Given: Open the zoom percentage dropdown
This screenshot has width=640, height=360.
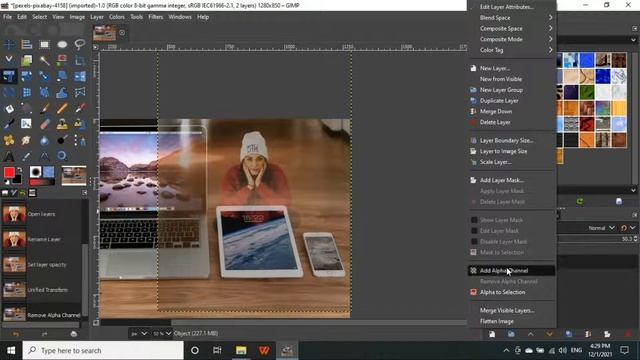Looking at the screenshot, I should point(162,333).
